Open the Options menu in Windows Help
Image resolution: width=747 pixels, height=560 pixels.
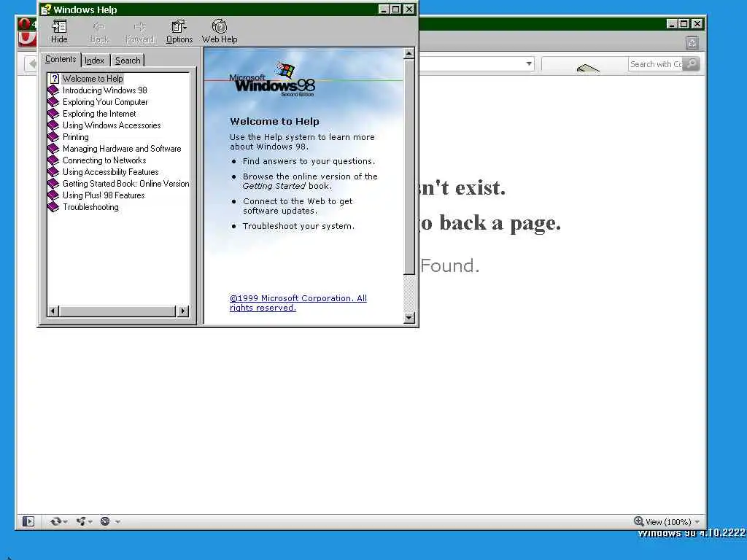coord(179,32)
